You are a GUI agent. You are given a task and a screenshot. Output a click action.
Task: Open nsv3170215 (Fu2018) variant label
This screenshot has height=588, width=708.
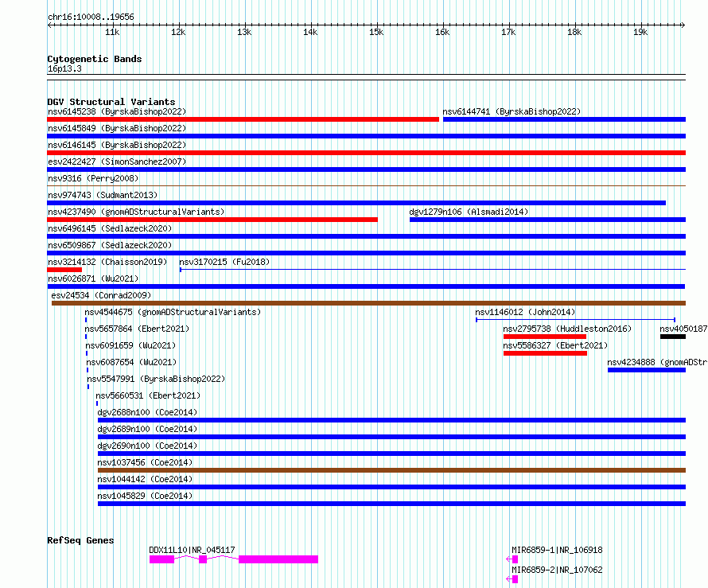click(x=224, y=262)
